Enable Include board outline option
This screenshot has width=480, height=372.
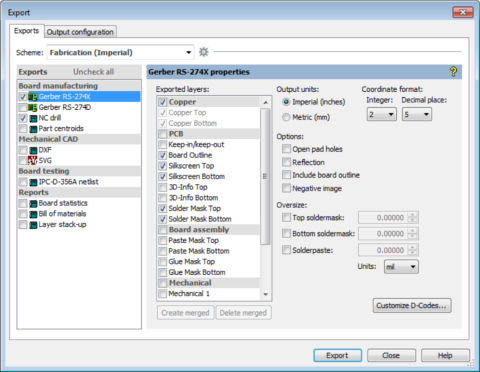(x=286, y=175)
